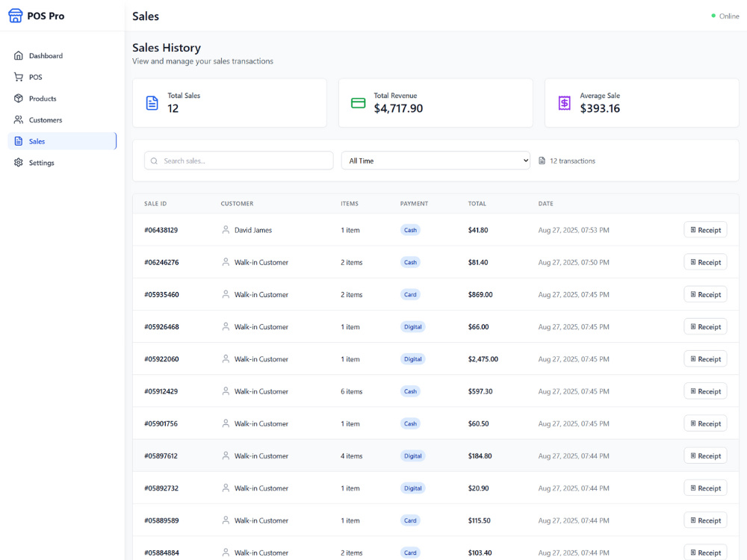Click the Sales History heading
Image resolution: width=747 pixels, height=560 pixels.
pyautogui.click(x=167, y=48)
